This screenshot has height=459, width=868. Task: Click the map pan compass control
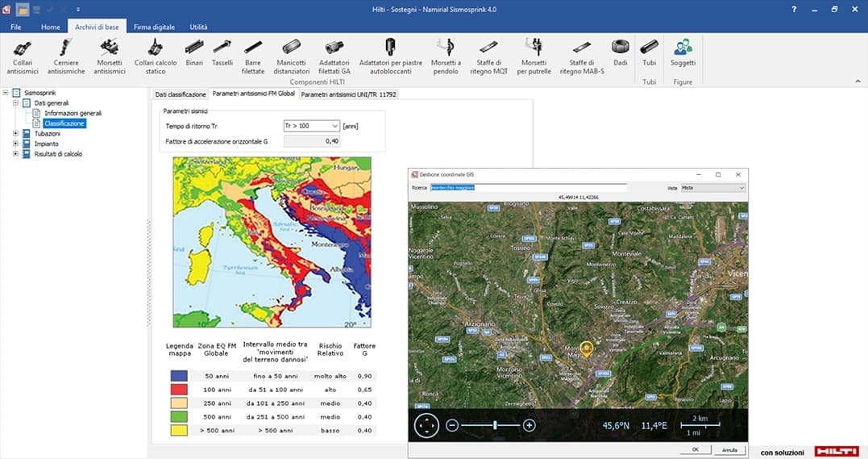coord(426,426)
